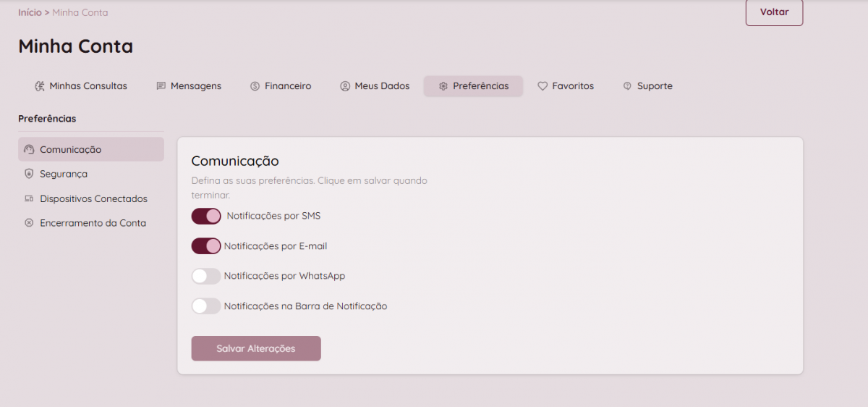Enable Notificações na Barra de Notificação toggle
This screenshot has width=868, height=407.
coord(206,306)
